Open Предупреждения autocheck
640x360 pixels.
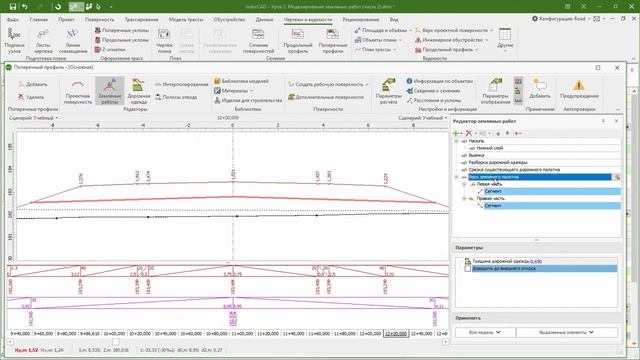tap(579, 89)
